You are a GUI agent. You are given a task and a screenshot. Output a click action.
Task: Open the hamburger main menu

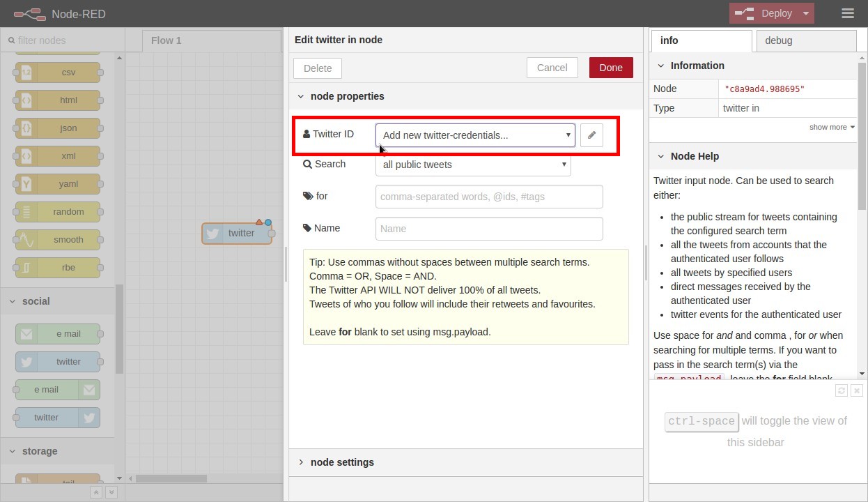(847, 13)
